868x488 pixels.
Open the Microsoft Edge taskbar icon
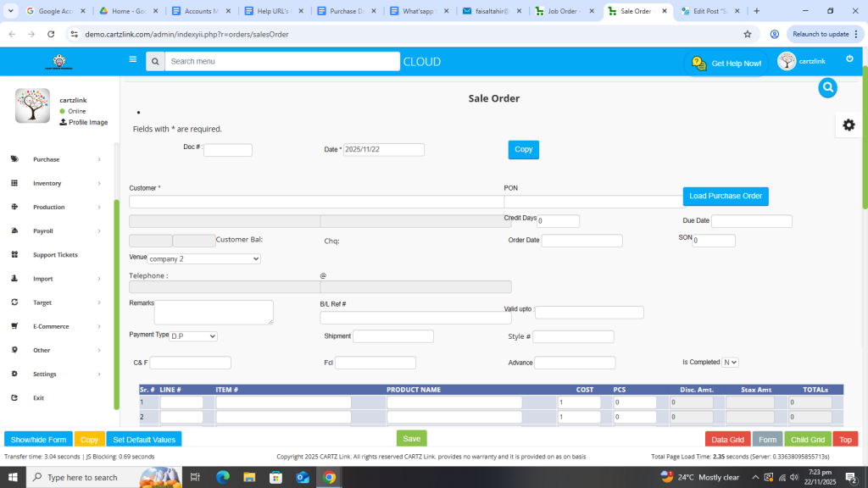pyautogui.click(x=223, y=477)
